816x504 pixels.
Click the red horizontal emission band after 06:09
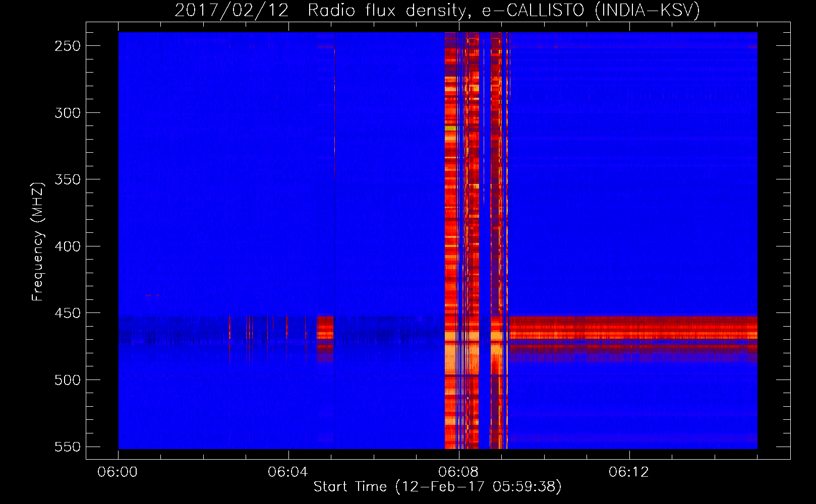633,339
